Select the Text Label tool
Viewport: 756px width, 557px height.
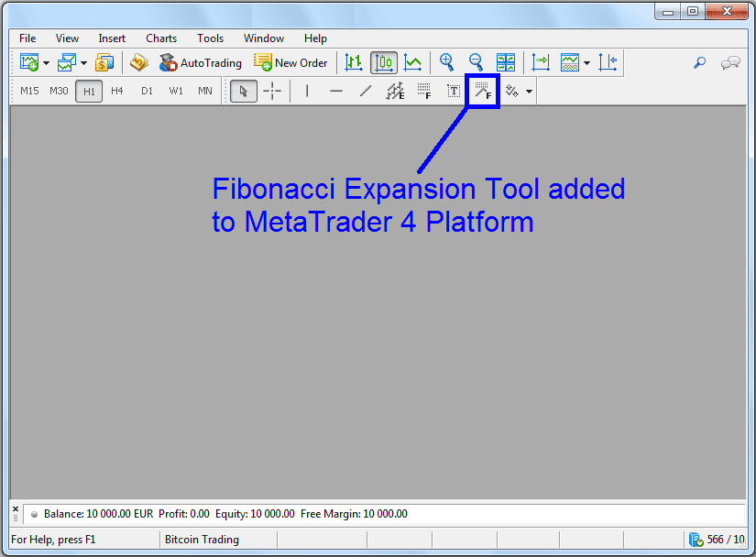[x=454, y=91]
